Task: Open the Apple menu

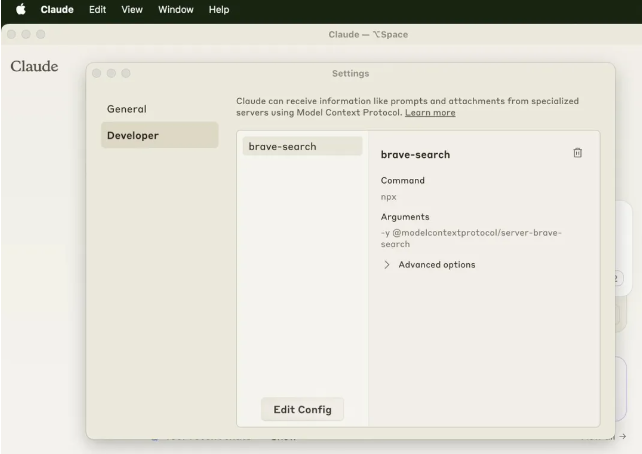Action: point(21,9)
